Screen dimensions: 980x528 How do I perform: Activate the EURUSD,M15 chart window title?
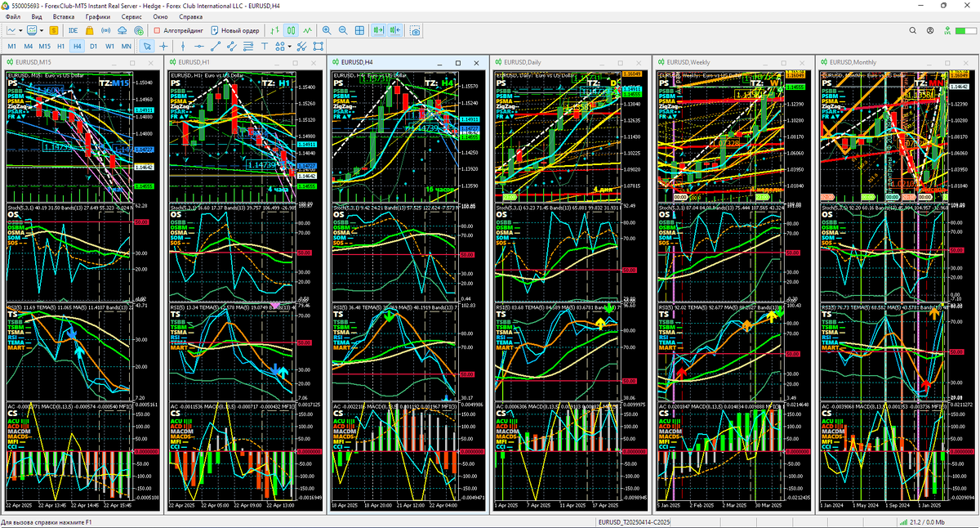coord(33,62)
